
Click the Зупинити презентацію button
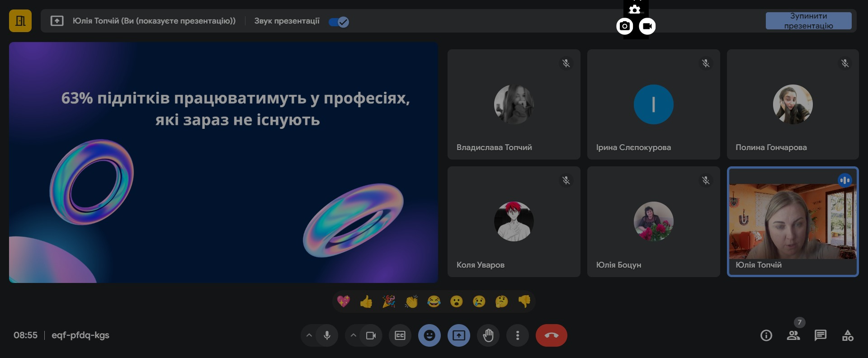click(x=808, y=21)
